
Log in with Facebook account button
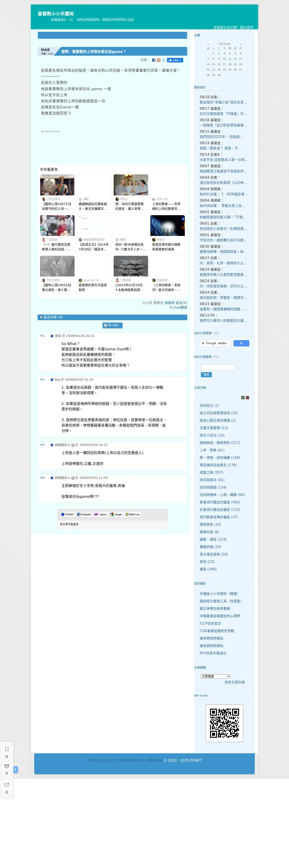click(84, 514)
